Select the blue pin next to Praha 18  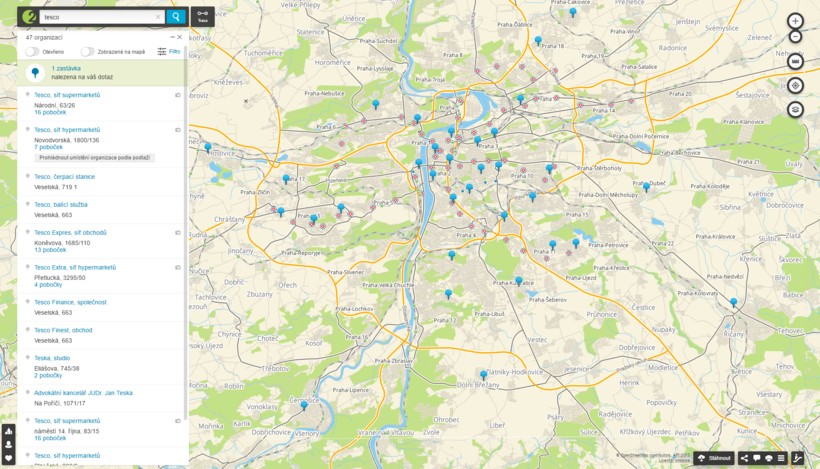click(x=538, y=40)
